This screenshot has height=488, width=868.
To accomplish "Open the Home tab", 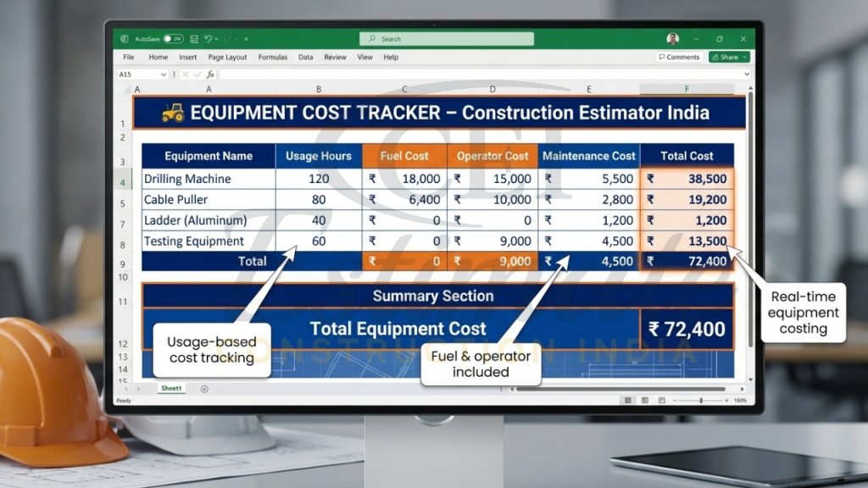I will tap(159, 57).
